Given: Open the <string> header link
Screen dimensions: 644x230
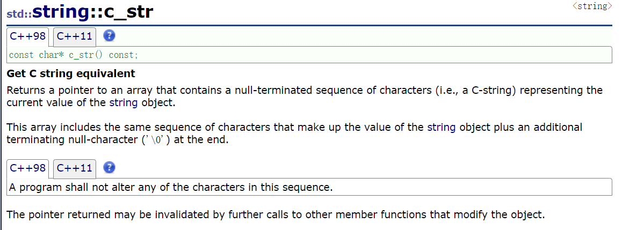Looking at the screenshot, I should [x=592, y=6].
